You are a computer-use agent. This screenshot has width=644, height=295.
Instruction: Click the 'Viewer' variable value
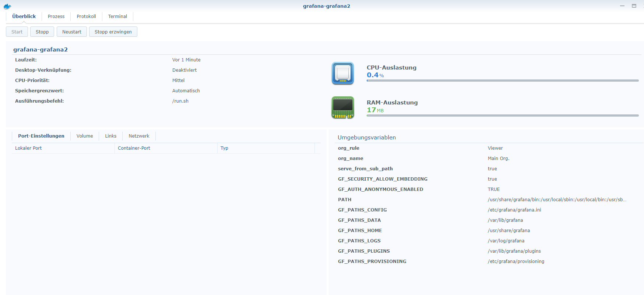coord(495,148)
